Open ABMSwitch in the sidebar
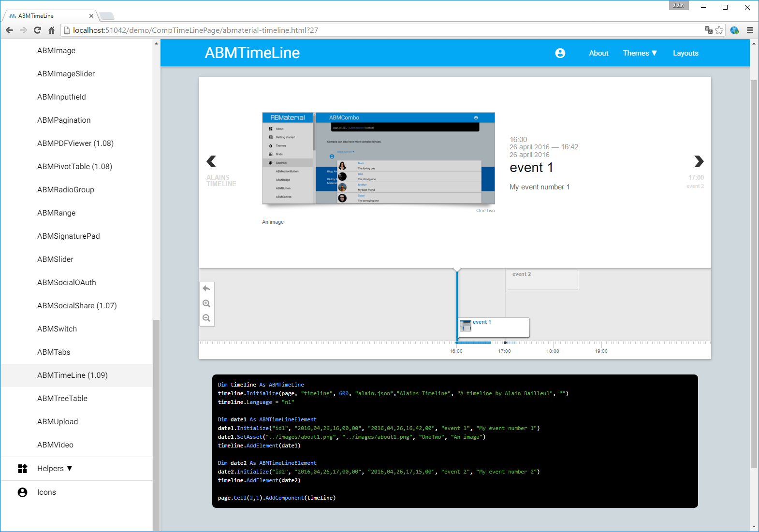Image resolution: width=759 pixels, height=532 pixels. [x=57, y=329]
